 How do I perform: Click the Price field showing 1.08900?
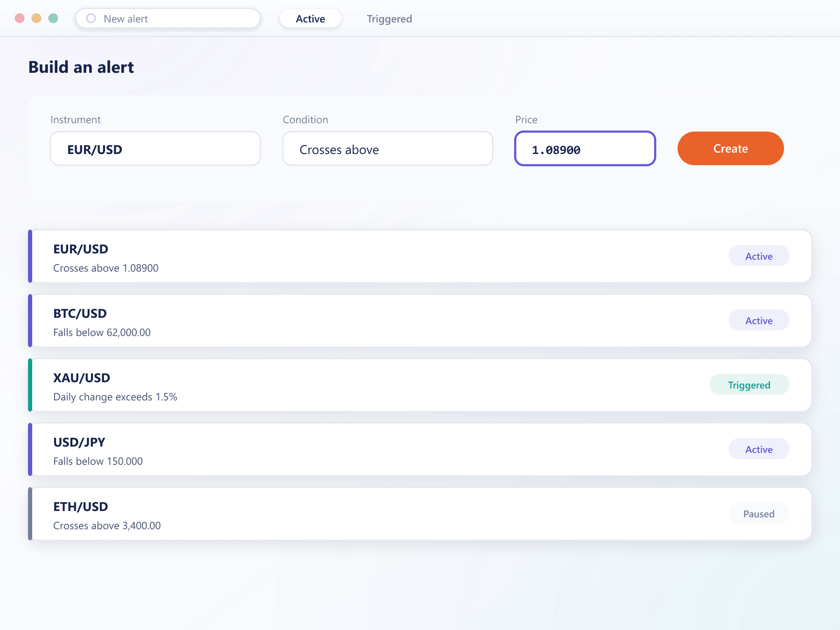[585, 149]
